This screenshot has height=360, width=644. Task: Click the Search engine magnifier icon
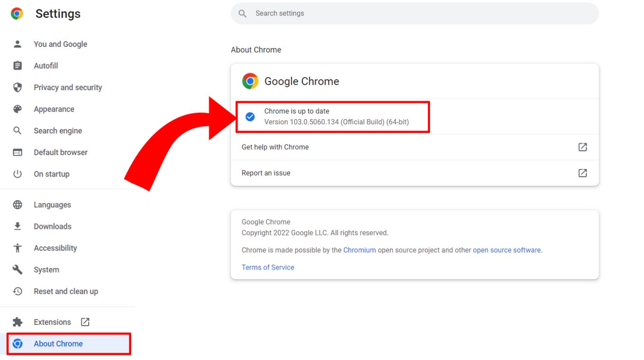tap(18, 131)
